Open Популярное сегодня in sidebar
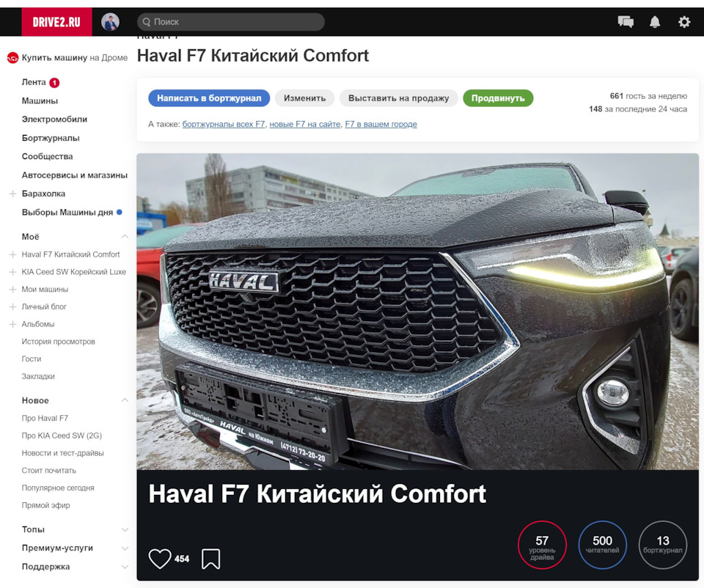704x588 pixels. pos(58,488)
